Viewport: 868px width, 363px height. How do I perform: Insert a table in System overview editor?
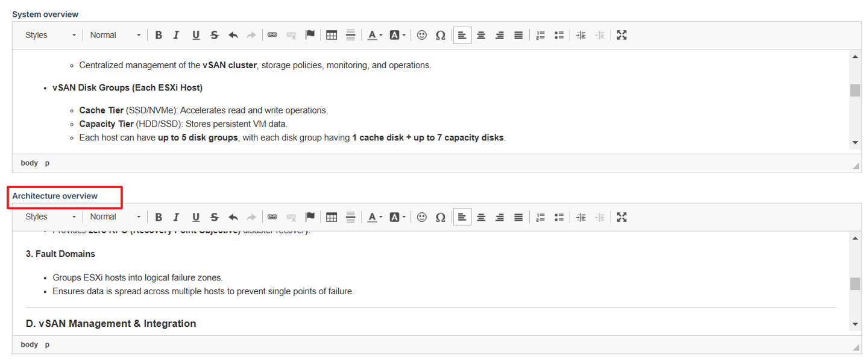(331, 35)
